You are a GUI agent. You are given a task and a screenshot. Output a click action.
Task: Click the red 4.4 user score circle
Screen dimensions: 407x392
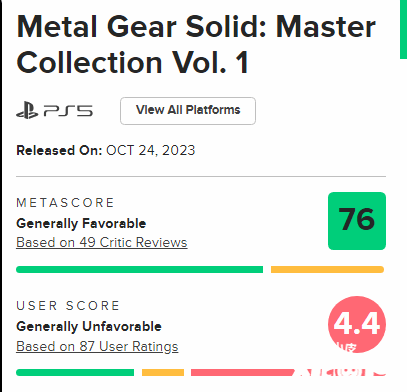[x=357, y=324]
